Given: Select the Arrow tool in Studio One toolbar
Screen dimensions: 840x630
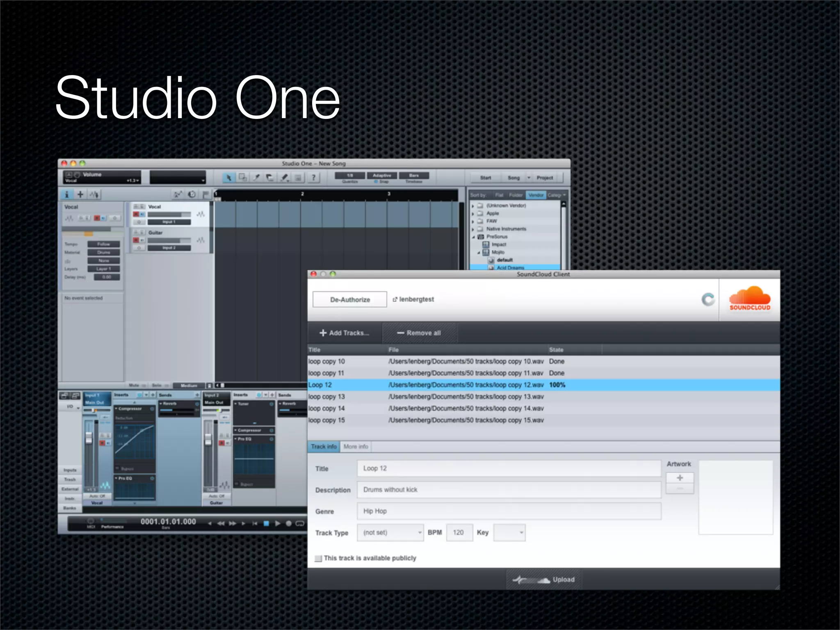Looking at the screenshot, I should [229, 177].
